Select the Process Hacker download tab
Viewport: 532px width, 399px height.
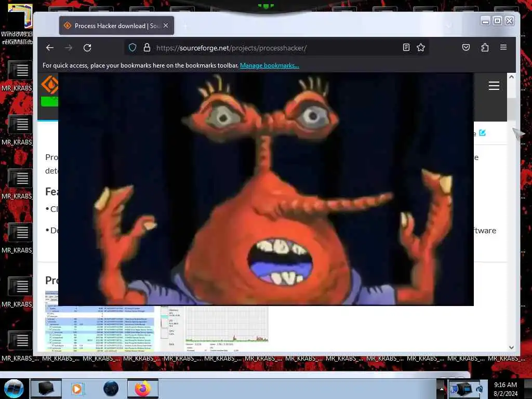[116, 25]
